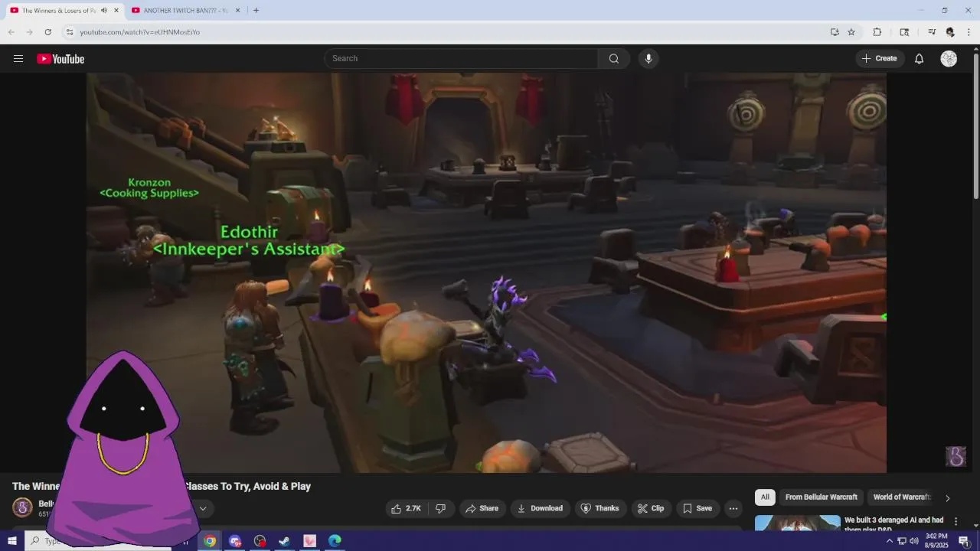Image resolution: width=980 pixels, height=551 pixels.
Task: Switch to 'ANOTHER TWITCH BAN???' tab
Action: point(185,11)
